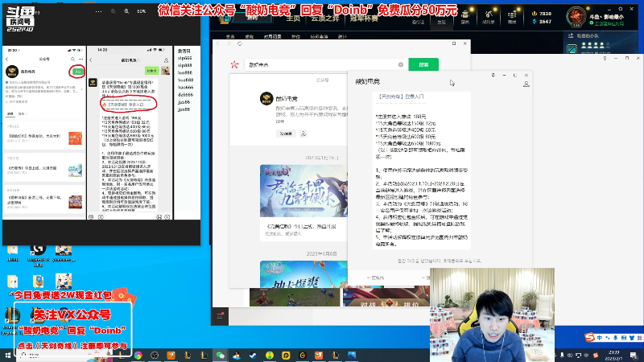Open the colorful browser taskbar icon
644x362 pixels.
138,356
